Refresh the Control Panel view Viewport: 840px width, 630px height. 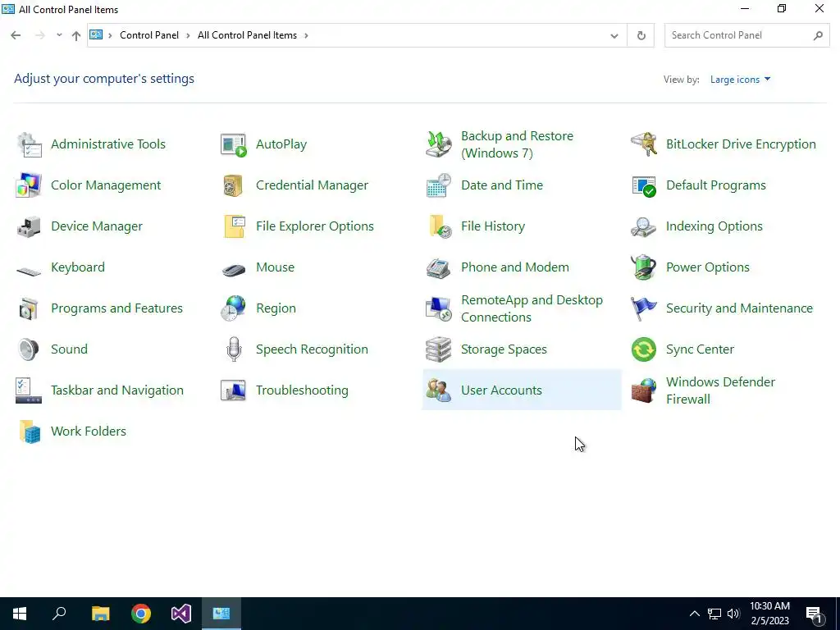pos(641,36)
